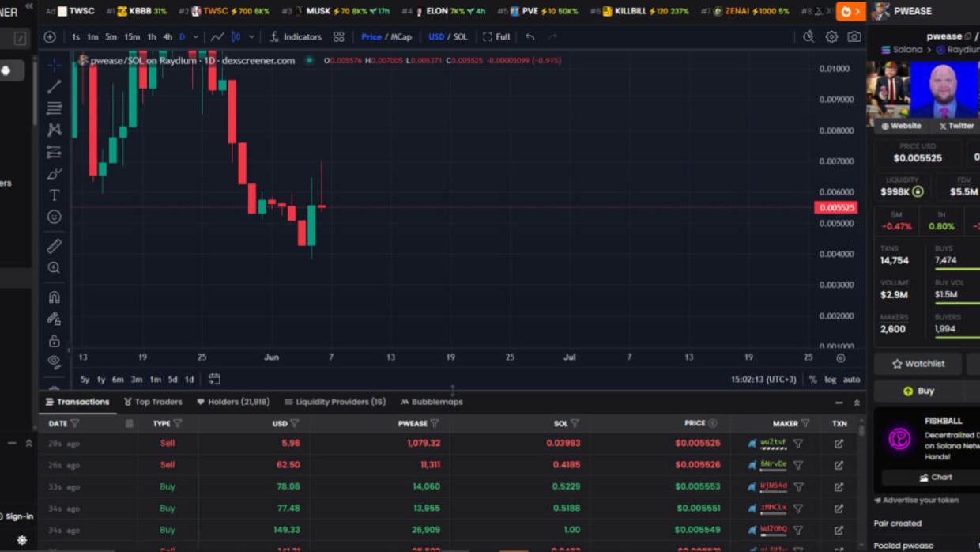980x552 pixels.
Task: Toggle lock all drawing tools
Action: 54,341
